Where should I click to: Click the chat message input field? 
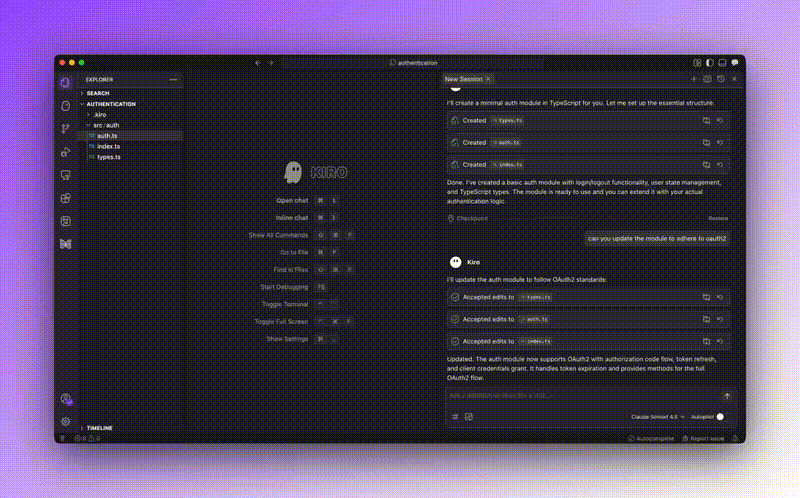[x=582, y=396]
